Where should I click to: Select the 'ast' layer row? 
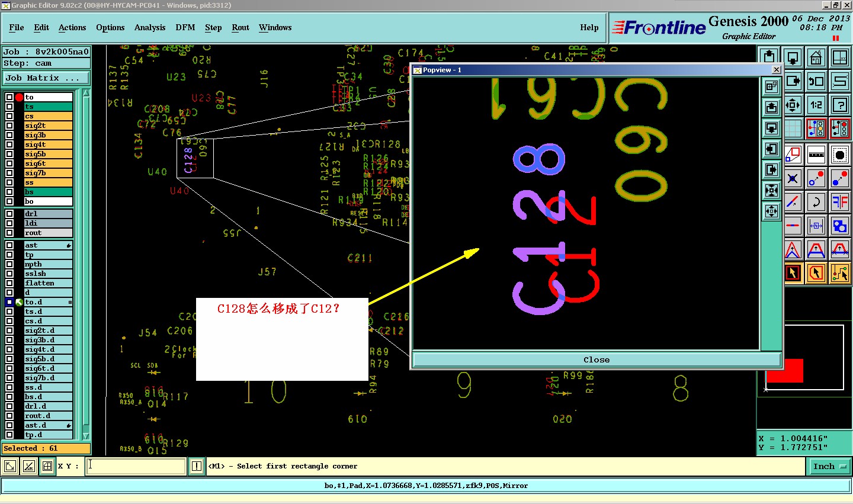pyautogui.click(x=48, y=245)
